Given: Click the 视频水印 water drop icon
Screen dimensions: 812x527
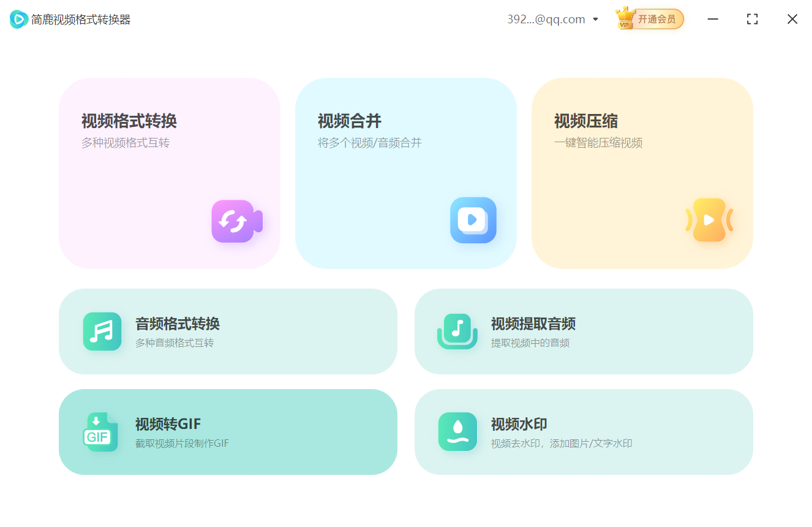Looking at the screenshot, I should point(457,431).
